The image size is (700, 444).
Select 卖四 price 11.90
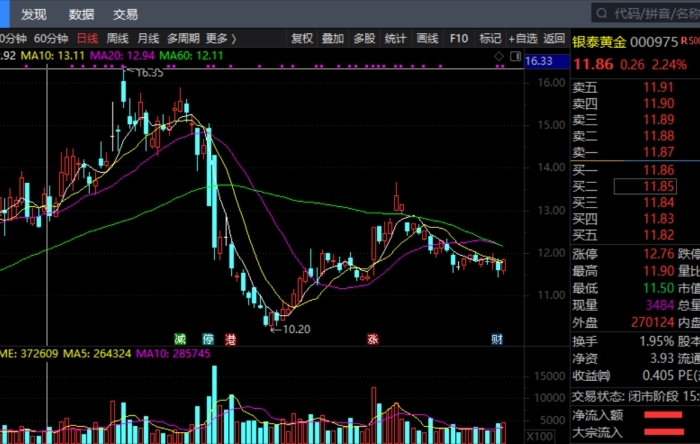tap(658, 104)
